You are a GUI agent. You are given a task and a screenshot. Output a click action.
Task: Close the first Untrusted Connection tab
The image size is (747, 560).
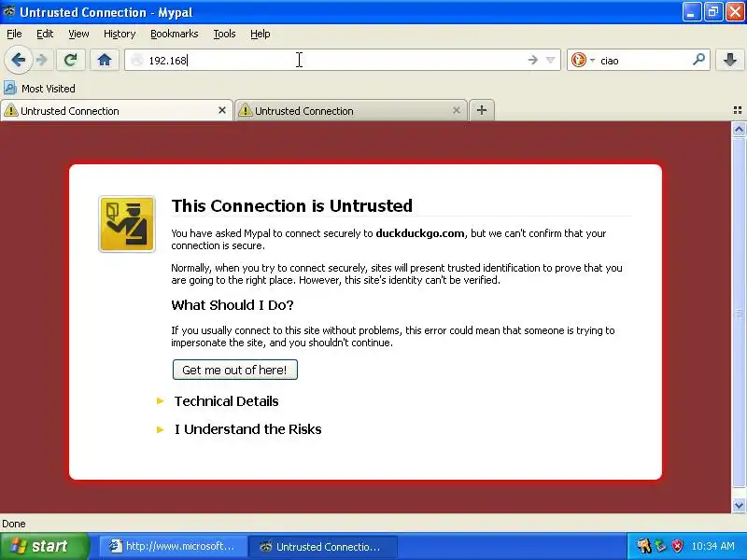tap(222, 110)
